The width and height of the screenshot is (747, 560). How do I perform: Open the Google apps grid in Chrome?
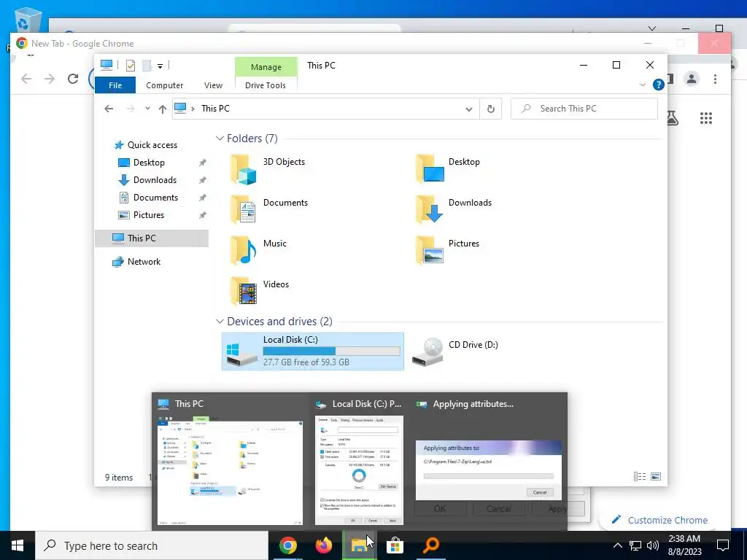pos(706,118)
